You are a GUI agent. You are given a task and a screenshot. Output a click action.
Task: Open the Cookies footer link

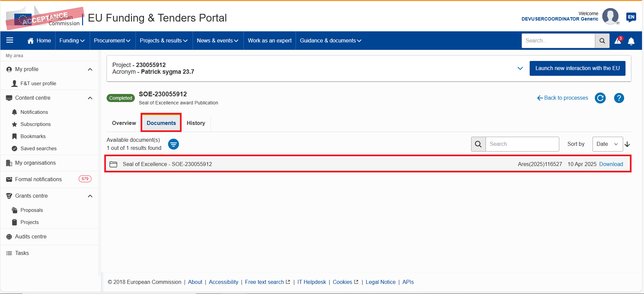tap(345, 282)
